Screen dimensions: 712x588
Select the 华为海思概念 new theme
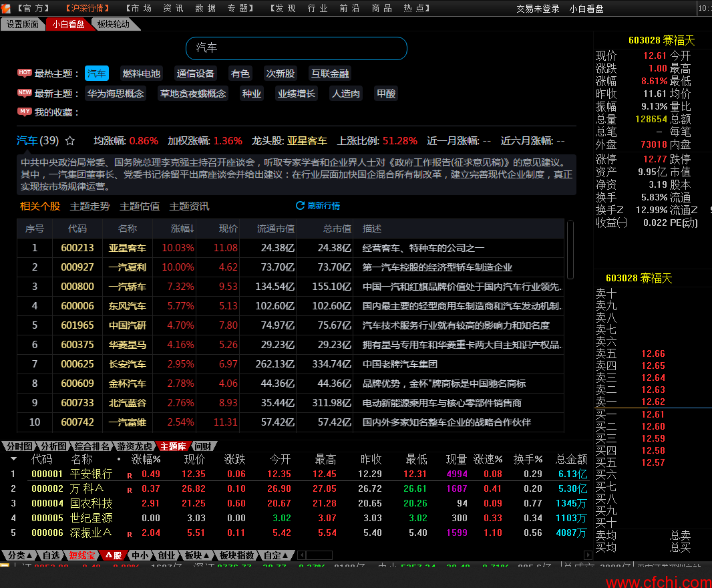[116, 93]
